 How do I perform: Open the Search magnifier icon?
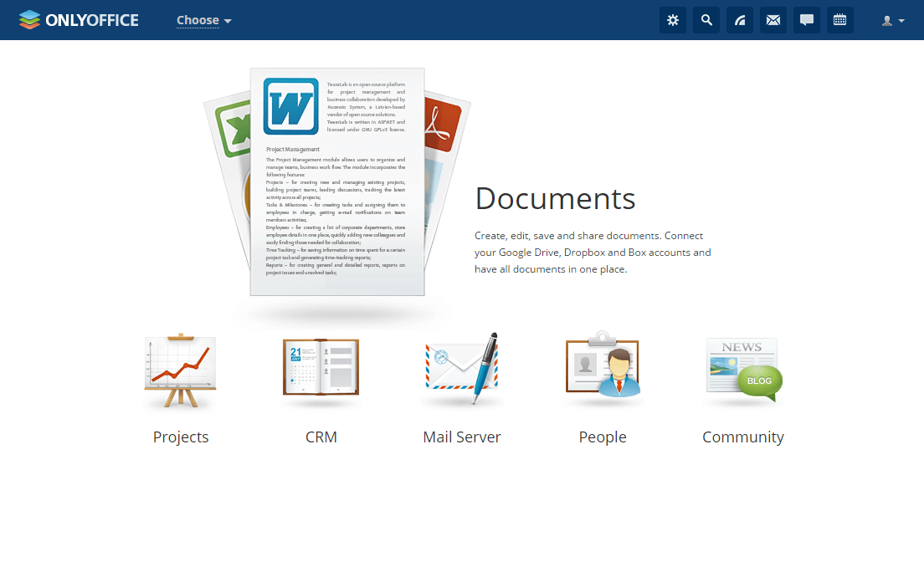coord(706,21)
